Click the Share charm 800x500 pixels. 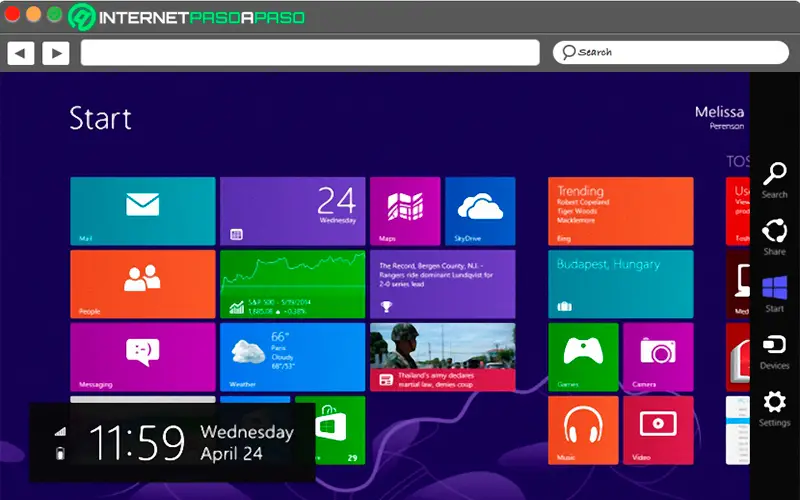tap(774, 237)
